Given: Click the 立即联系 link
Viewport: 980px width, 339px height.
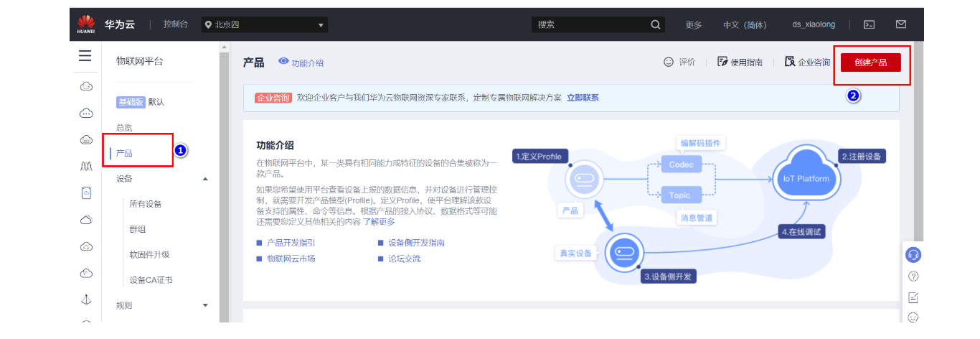Looking at the screenshot, I should coord(583,98).
